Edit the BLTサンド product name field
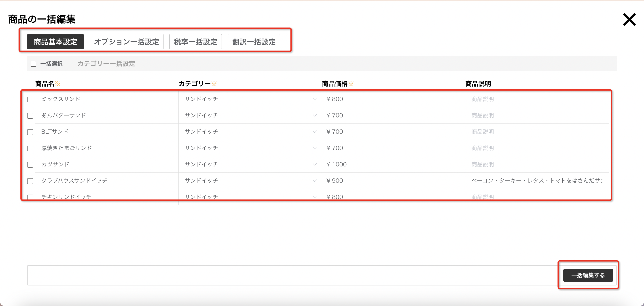This screenshot has height=306, width=644. coord(107,132)
